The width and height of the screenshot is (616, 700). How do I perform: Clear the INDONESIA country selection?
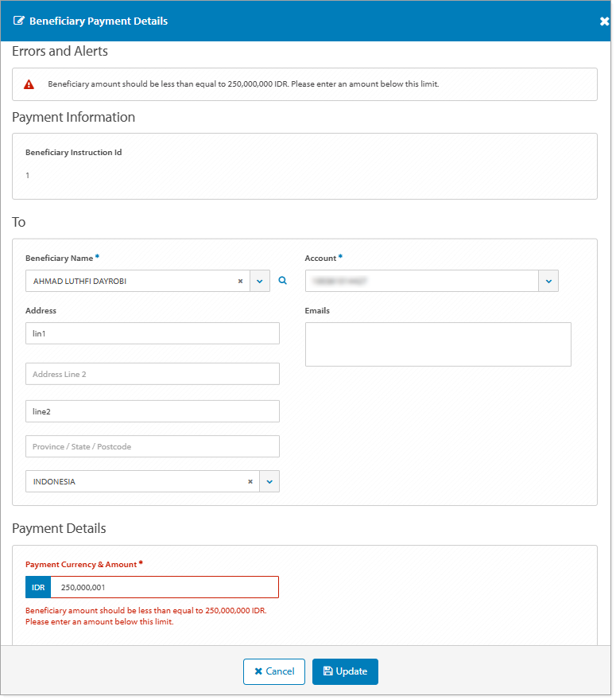click(250, 481)
